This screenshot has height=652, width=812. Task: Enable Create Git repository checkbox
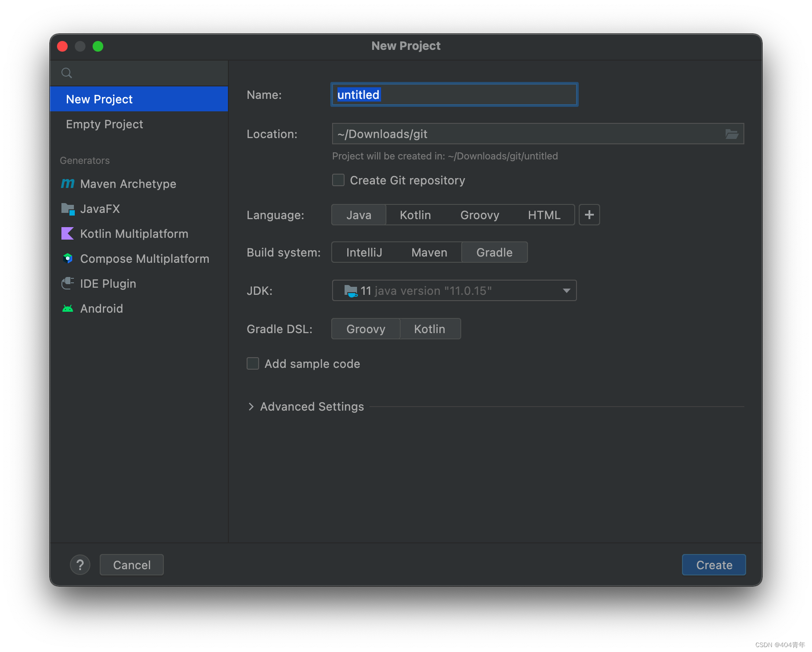[x=338, y=180]
